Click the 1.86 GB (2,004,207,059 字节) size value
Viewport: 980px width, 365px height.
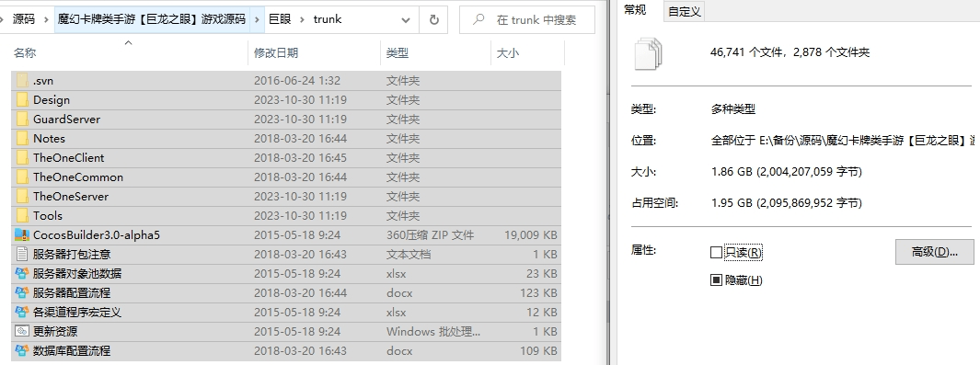(788, 172)
